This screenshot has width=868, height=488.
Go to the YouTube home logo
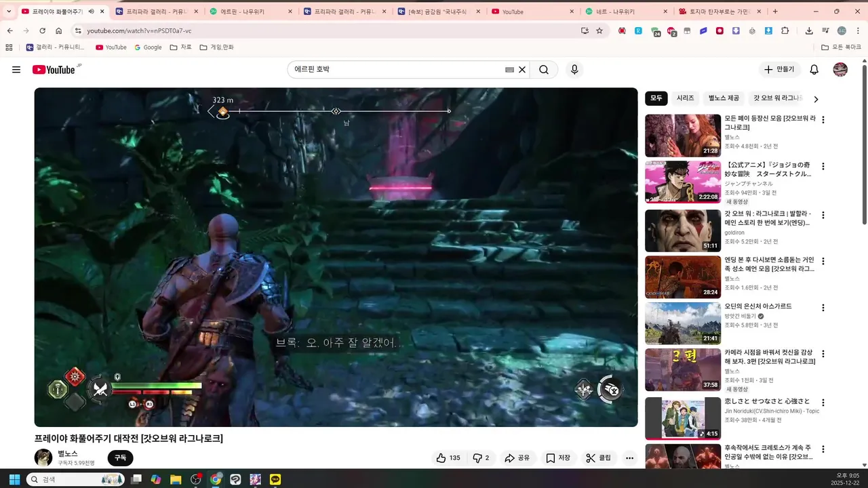[54, 70]
